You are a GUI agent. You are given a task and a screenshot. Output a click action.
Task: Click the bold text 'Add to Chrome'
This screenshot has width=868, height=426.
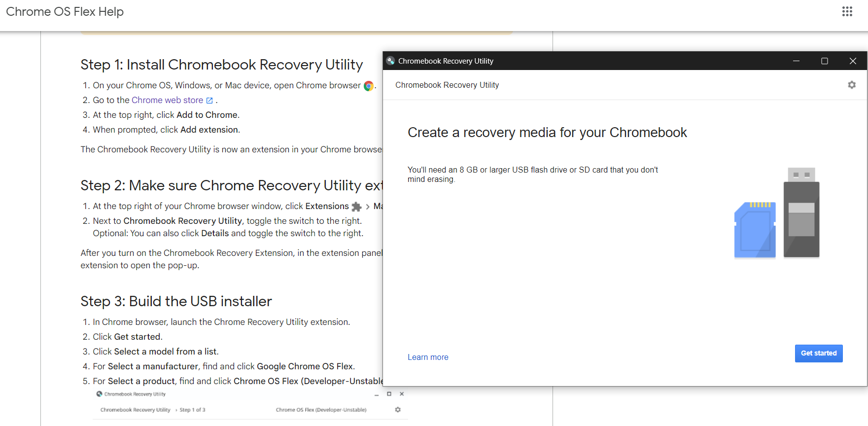[x=207, y=115]
